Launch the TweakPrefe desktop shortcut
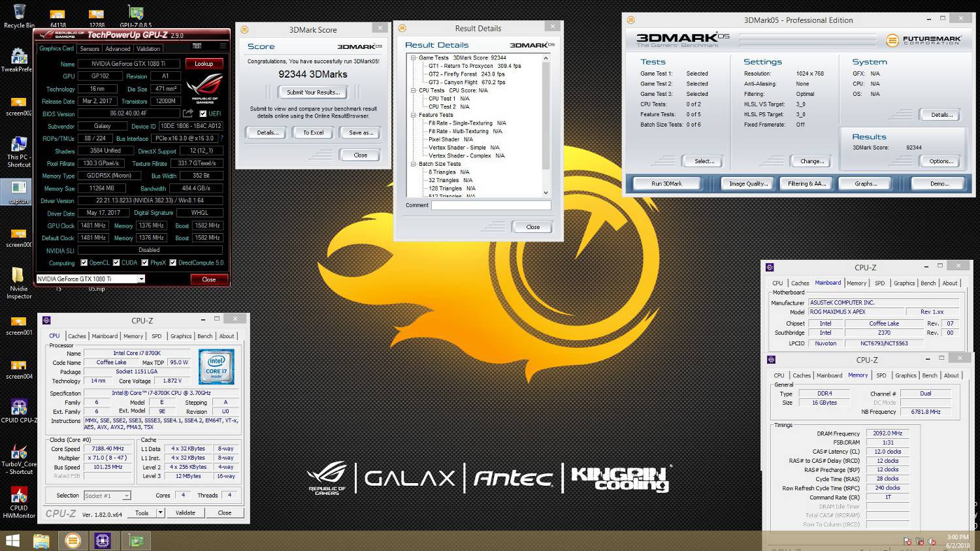 coord(19,60)
